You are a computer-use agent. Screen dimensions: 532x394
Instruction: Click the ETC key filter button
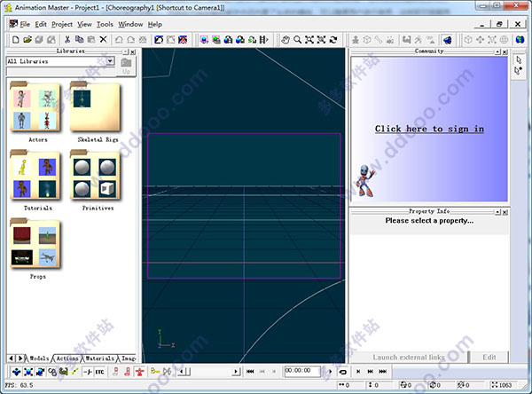point(99,372)
